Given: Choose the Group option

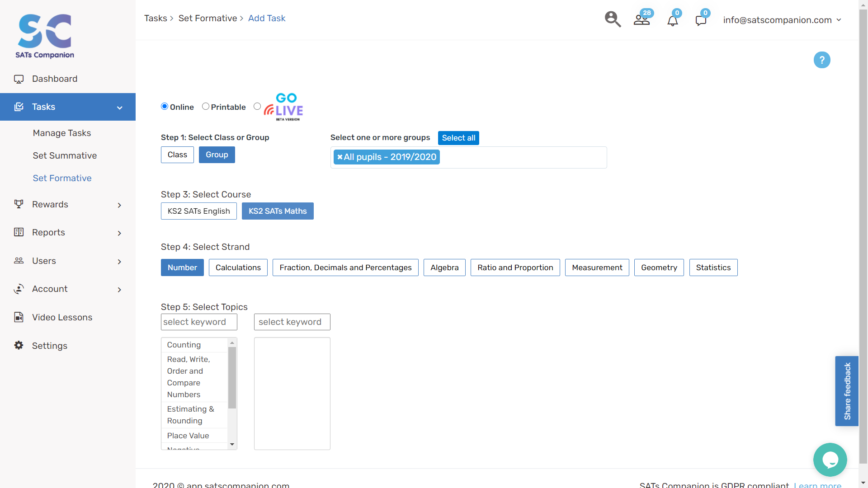Looking at the screenshot, I should click(217, 155).
